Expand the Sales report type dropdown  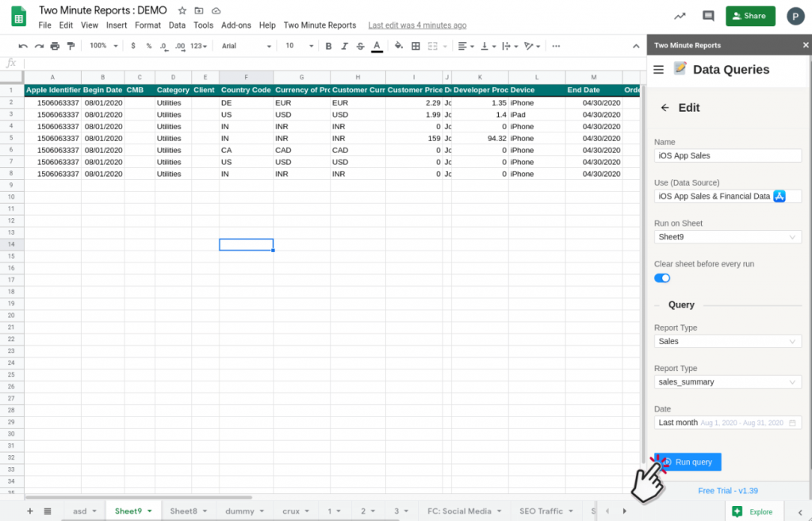(728, 341)
